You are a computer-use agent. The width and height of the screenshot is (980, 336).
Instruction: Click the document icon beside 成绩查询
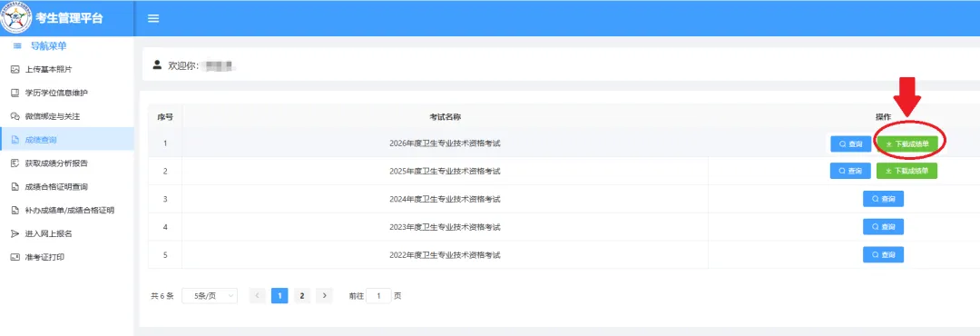tap(15, 140)
